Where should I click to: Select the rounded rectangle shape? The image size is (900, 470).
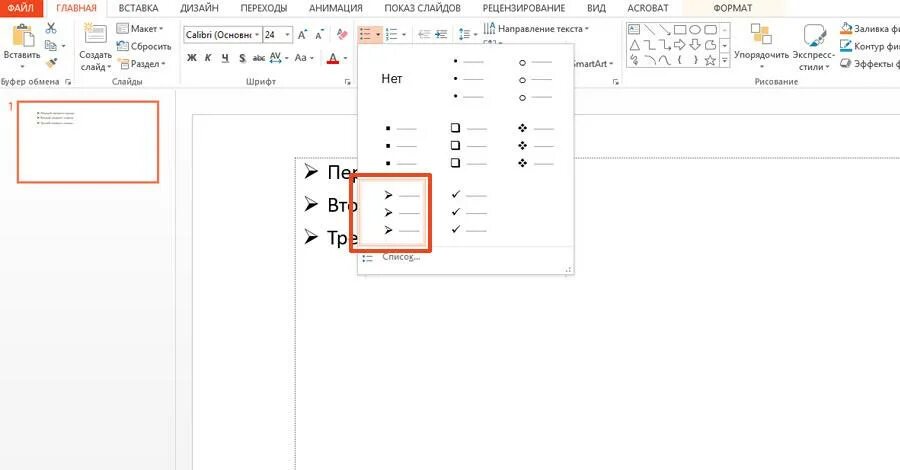(x=710, y=29)
